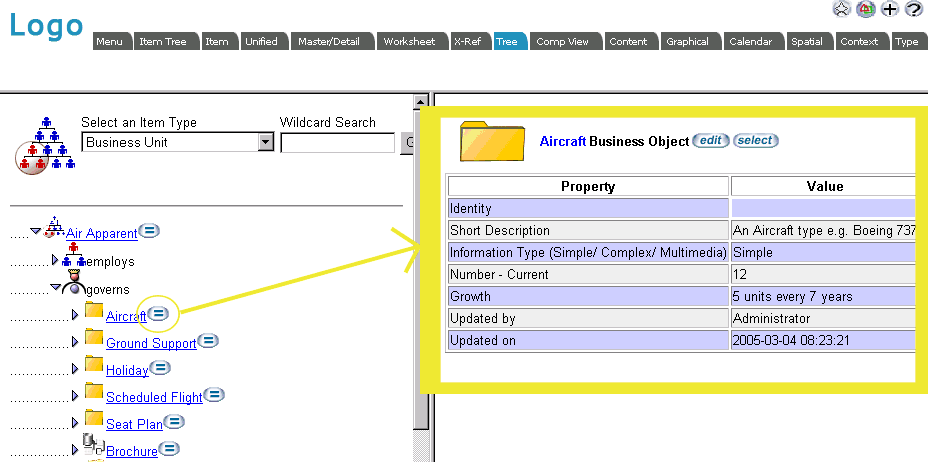Click the details icon beside Seat Plan
This screenshot has width=928, height=462.
(174, 422)
